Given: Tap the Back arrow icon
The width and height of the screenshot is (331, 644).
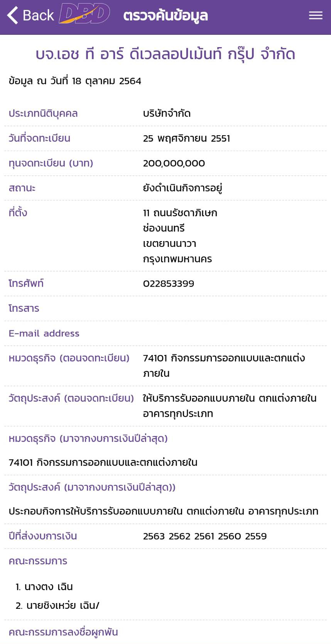Looking at the screenshot, I should pyautogui.click(x=12, y=15).
